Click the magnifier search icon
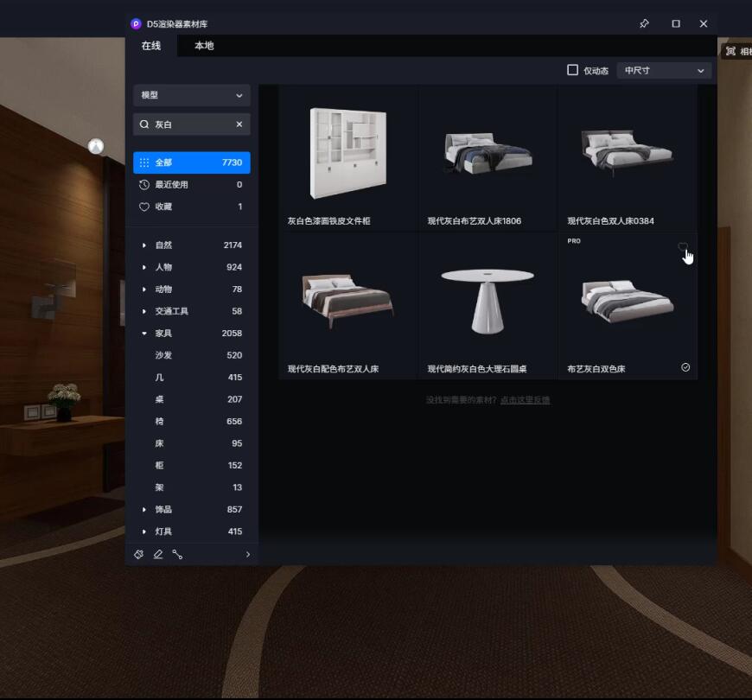The width and height of the screenshot is (752, 700). point(143,124)
